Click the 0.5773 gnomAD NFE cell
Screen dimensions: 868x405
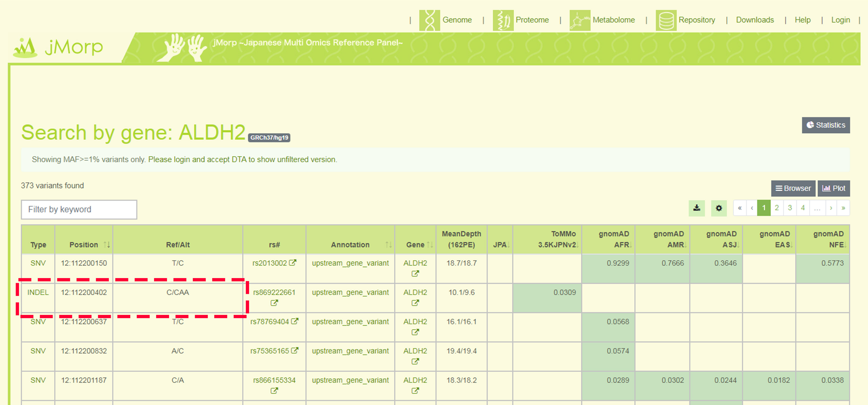pos(822,268)
